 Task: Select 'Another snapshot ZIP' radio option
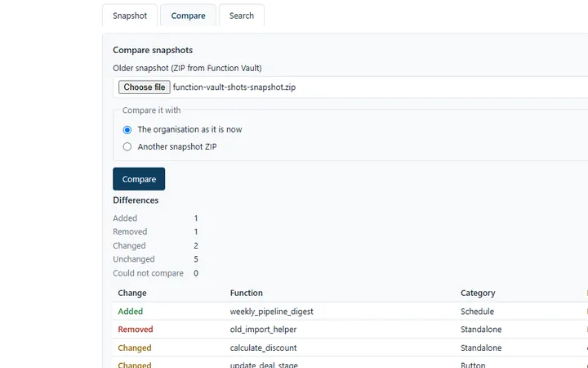pyautogui.click(x=127, y=147)
